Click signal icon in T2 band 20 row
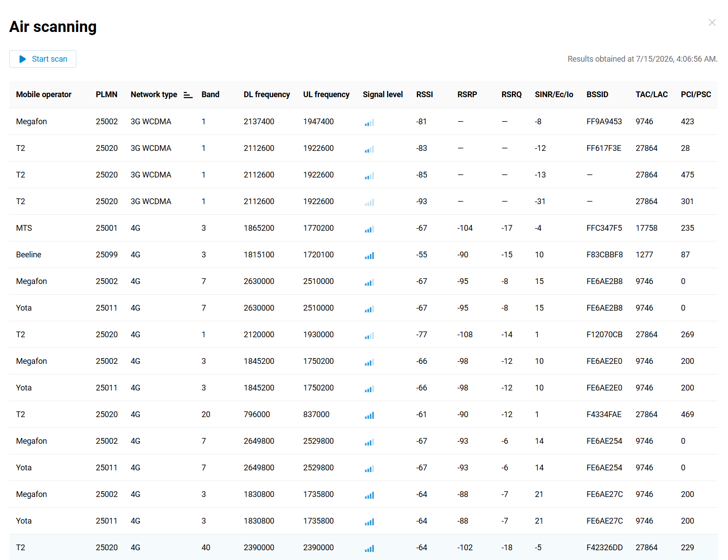Image resolution: width=728 pixels, height=560 pixels. click(x=369, y=415)
